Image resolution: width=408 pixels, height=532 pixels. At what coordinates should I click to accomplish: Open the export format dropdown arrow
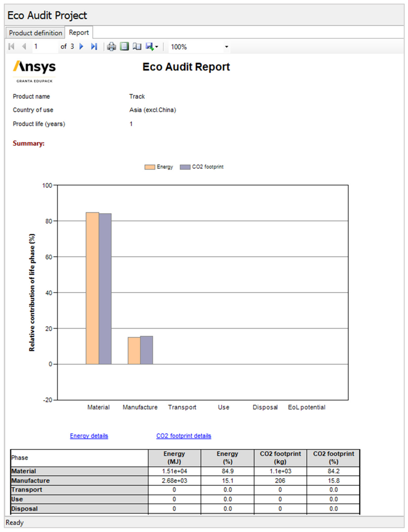(x=157, y=47)
